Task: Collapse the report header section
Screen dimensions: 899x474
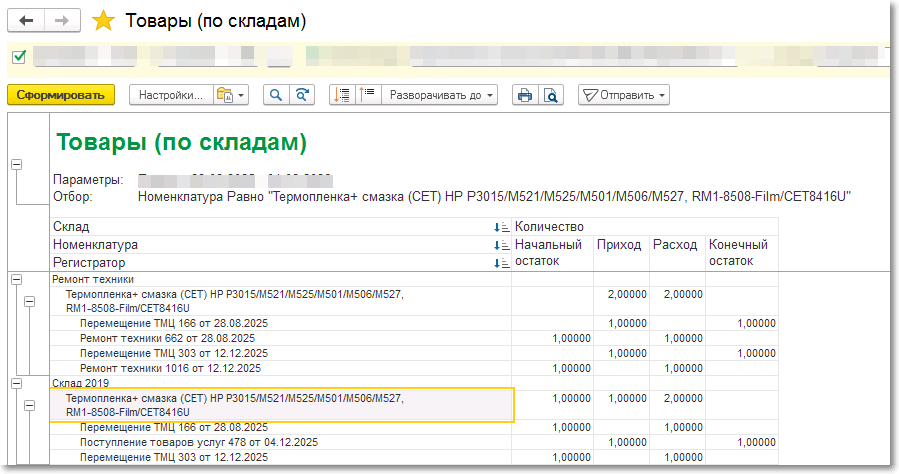Action: pos(15,164)
